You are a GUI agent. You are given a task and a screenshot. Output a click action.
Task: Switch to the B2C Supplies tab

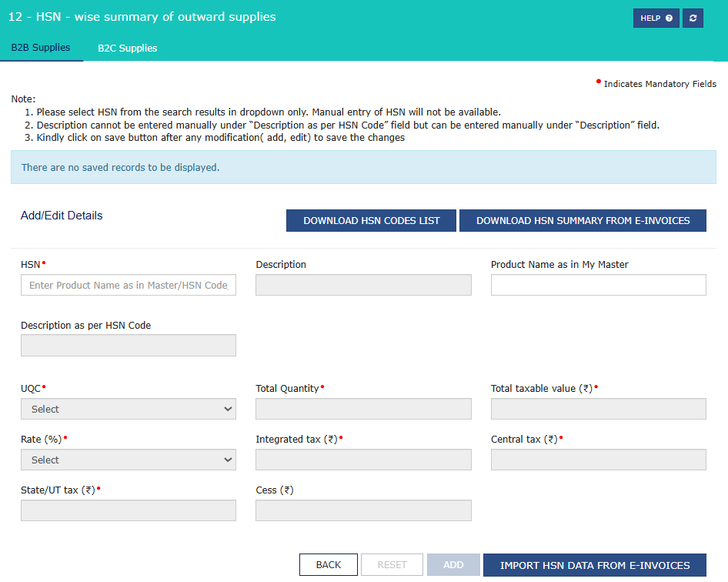[x=127, y=48]
